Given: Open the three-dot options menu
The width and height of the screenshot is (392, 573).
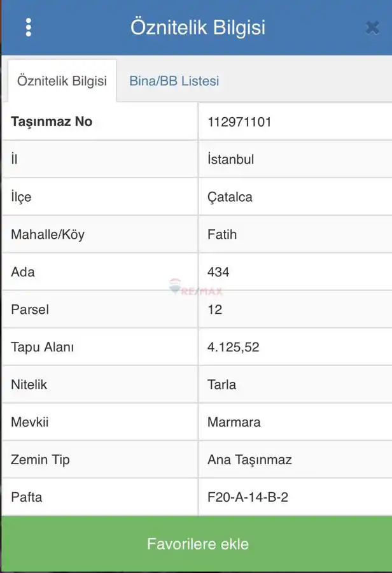Looking at the screenshot, I should click(29, 27).
